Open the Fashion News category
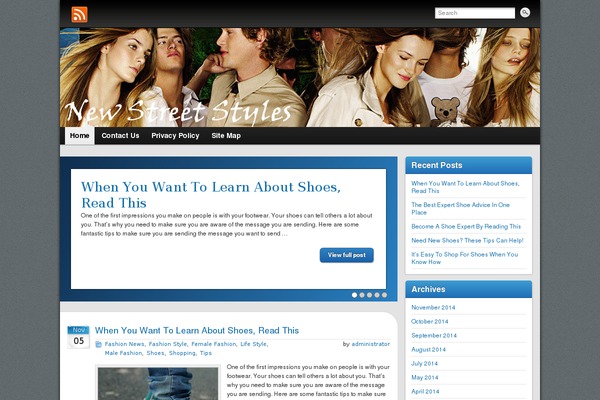Viewport: 600px width, 400px height. click(124, 344)
